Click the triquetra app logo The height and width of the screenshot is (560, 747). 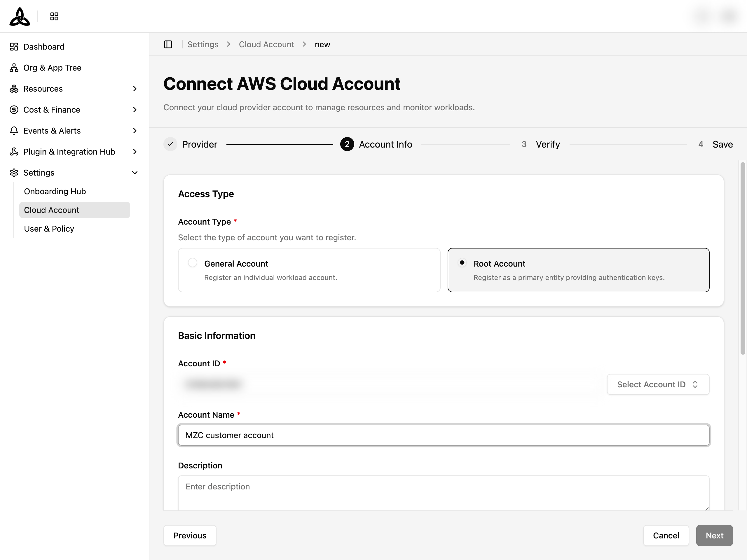tap(20, 16)
